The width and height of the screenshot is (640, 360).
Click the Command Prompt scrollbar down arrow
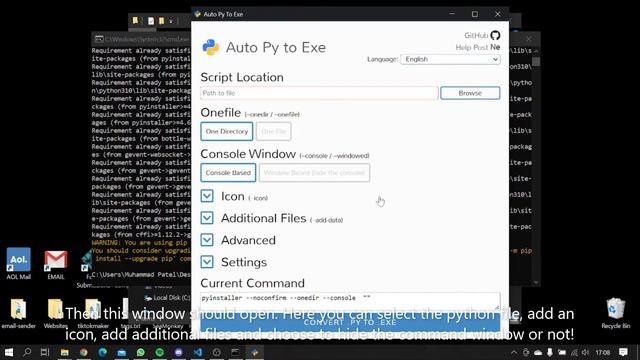coord(536,282)
